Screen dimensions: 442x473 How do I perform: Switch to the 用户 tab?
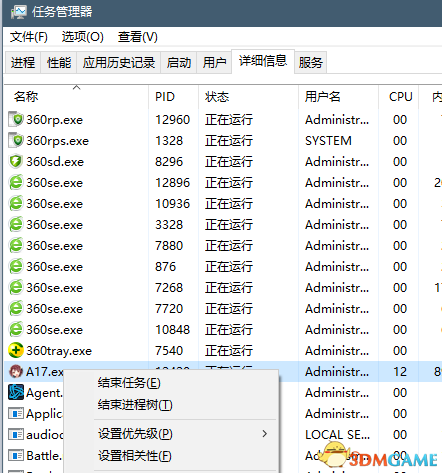click(214, 62)
